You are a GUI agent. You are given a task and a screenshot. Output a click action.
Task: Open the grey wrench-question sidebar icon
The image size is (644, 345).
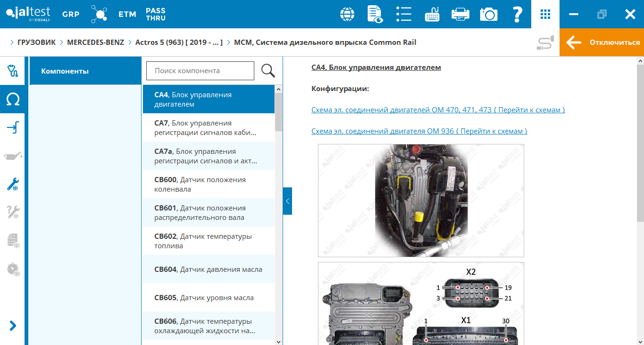[x=13, y=212]
